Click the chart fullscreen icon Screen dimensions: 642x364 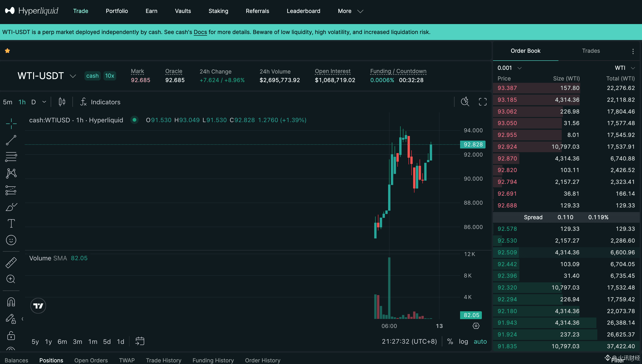click(483, 102)
